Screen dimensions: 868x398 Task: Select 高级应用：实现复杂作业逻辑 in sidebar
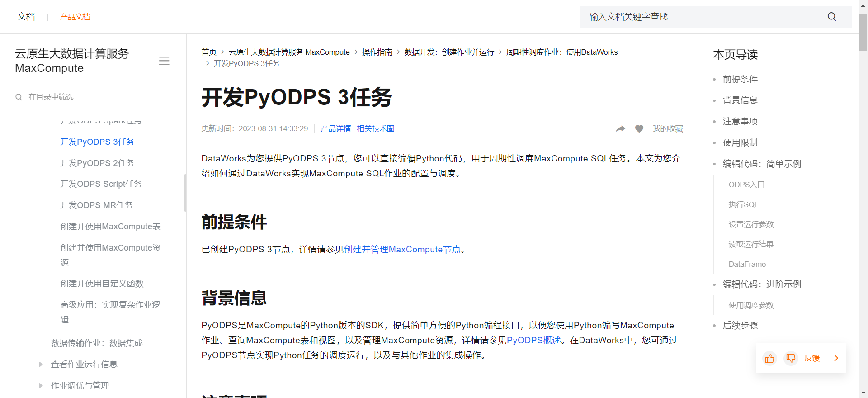click(x=110, y=312)
